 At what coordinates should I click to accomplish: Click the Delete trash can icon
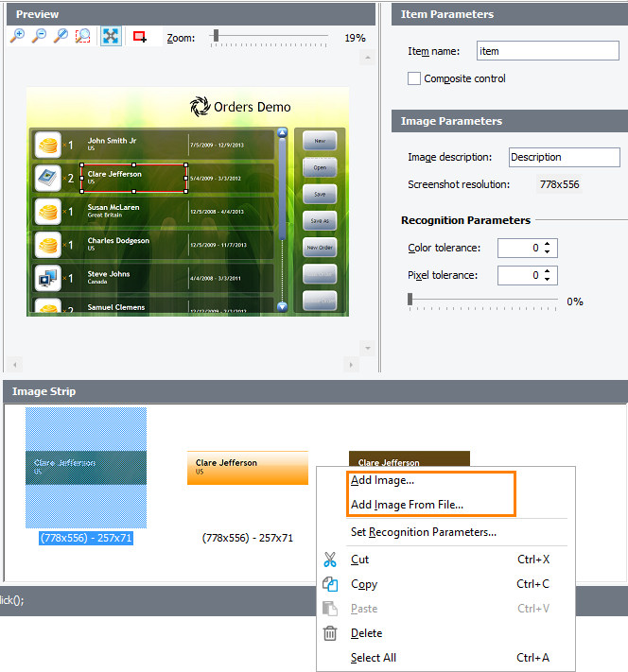(330, 633)
